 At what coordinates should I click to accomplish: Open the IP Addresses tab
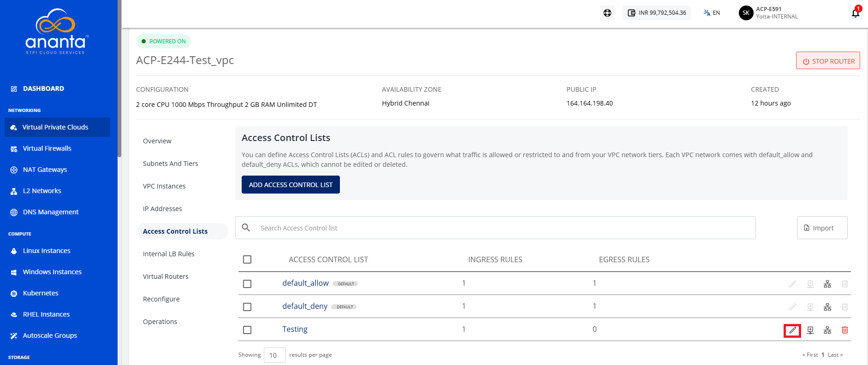162,209
